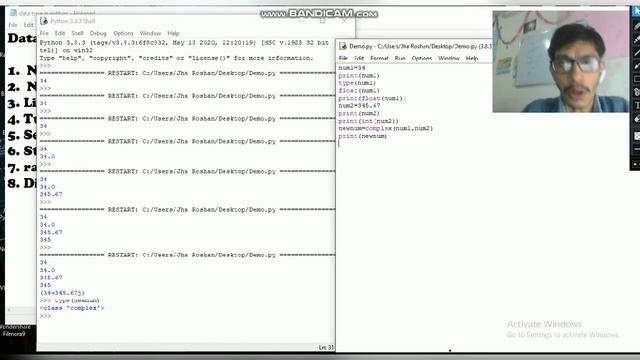
Task: Click list item 6. St in Notepad
Action: click(x=22, y=151)
